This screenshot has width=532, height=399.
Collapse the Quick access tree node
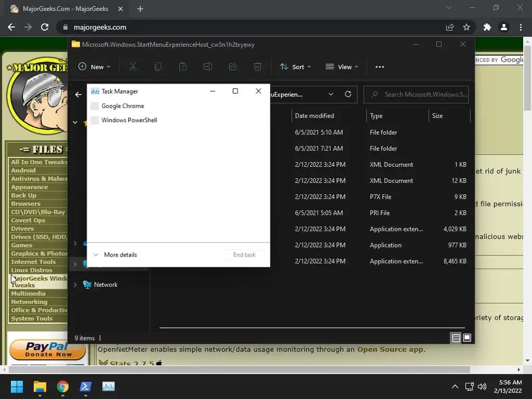click(75, 123)
